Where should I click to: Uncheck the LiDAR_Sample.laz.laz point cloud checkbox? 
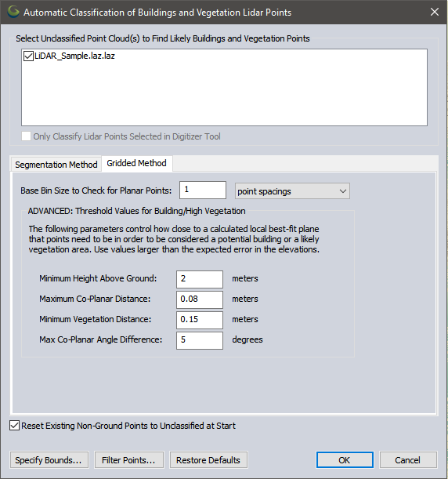(28, 56)
